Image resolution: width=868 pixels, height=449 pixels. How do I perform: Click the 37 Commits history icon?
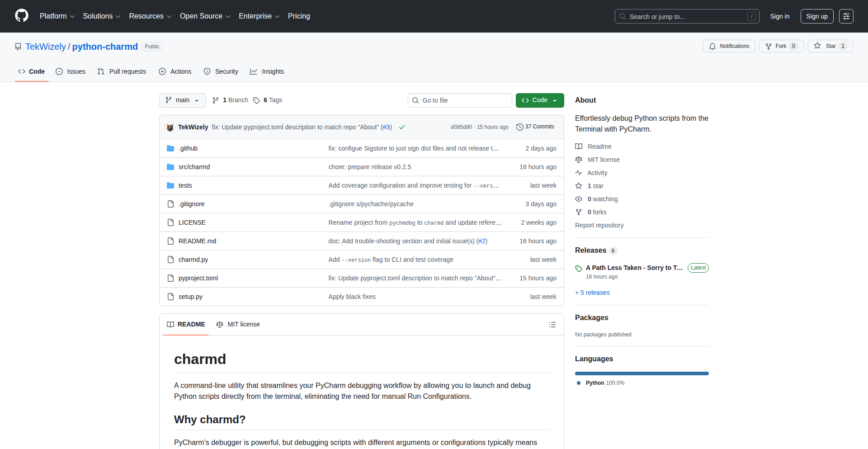[519, 127]
